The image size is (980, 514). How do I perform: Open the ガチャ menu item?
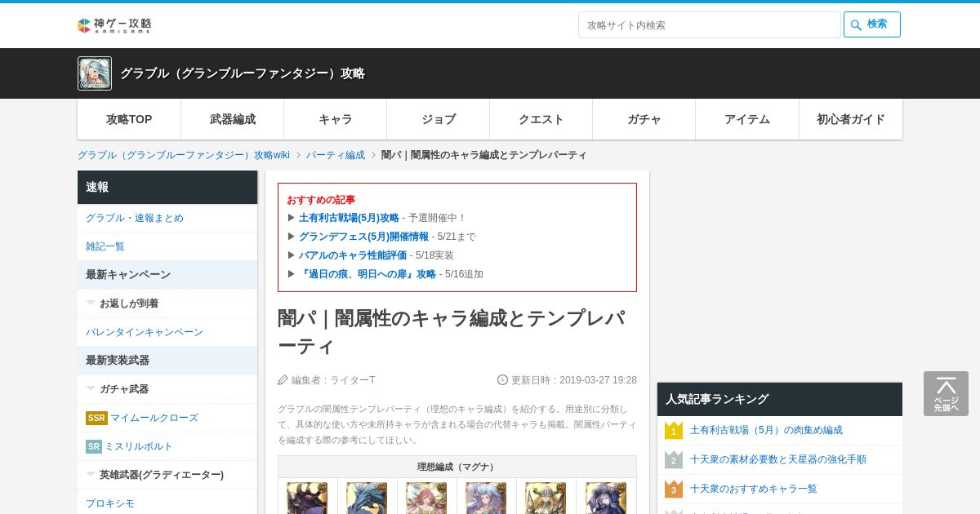point(644,119)
